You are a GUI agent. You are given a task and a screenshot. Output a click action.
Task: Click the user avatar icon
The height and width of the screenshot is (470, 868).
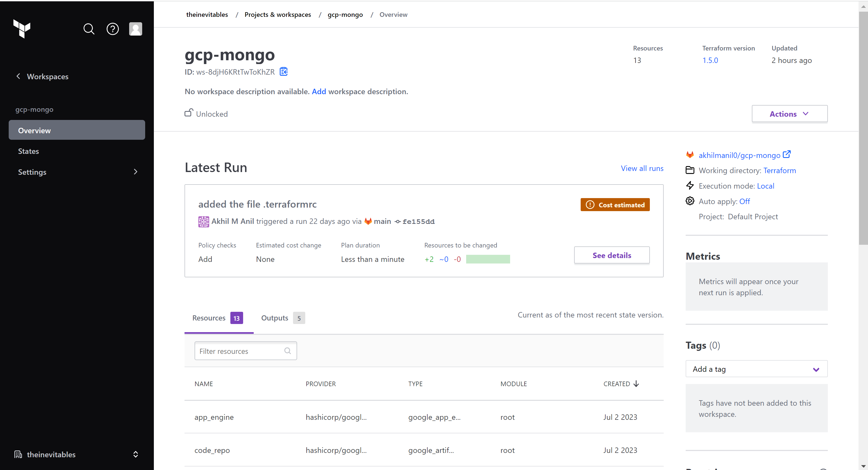point(135,29)
